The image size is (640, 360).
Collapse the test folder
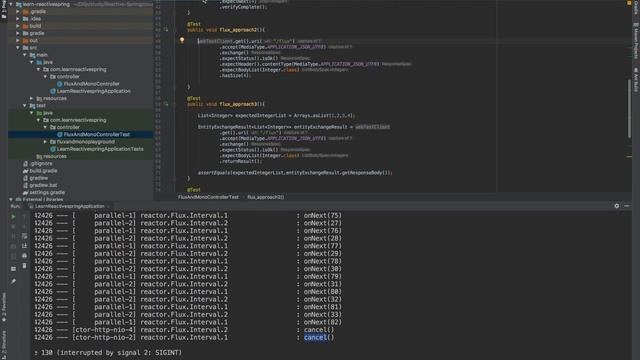[x=24, y=106]
